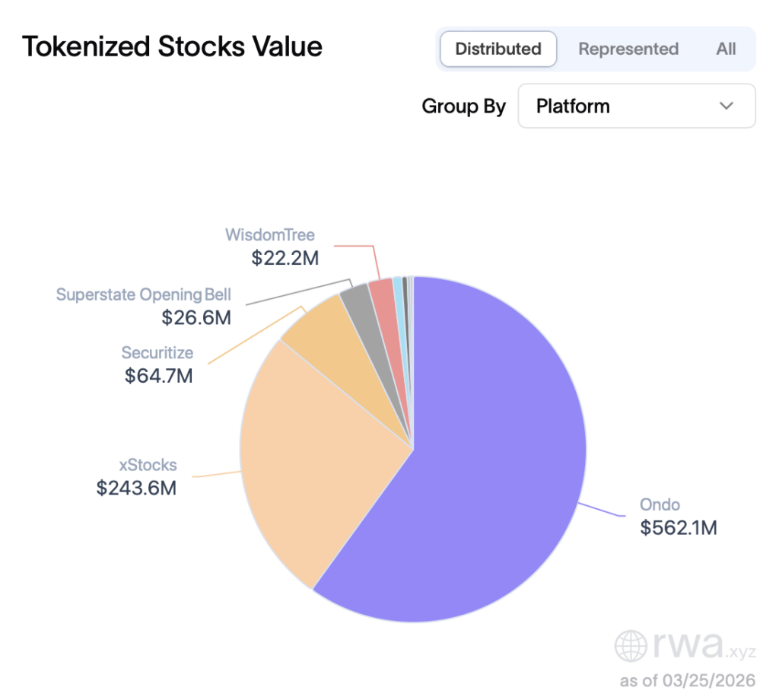779x700 pixels.
Task: Open the All view tab
Action: click(726, 49)
